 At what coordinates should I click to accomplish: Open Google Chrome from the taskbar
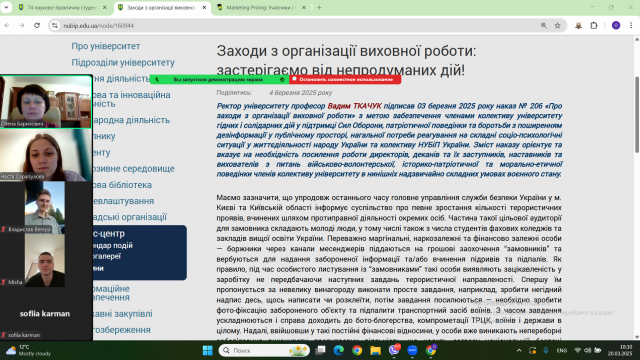(x=357, y=350)
